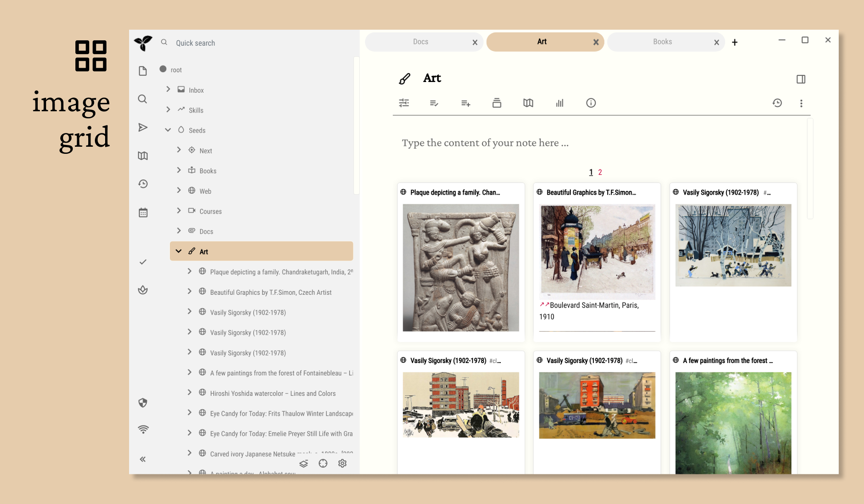Open inherited attributes in the ribbon
Image resolution: width=864 pixels, height=504 pixels.
click(x=466, y=103)
